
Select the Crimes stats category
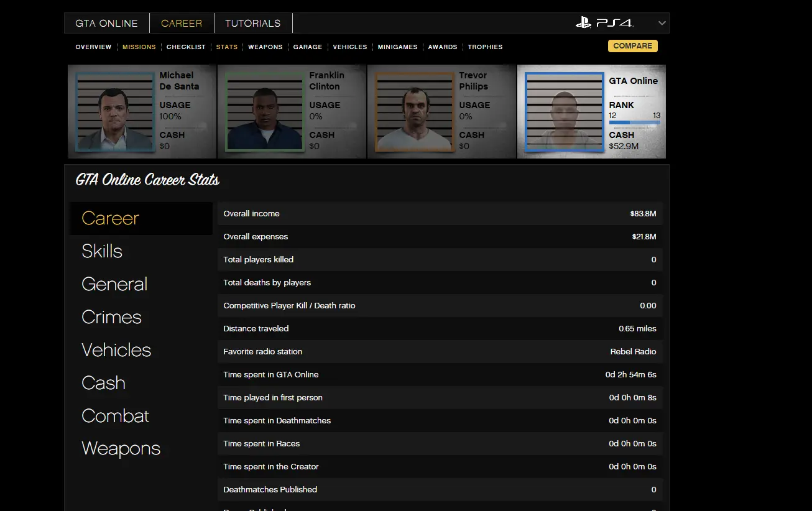point(112,317)
